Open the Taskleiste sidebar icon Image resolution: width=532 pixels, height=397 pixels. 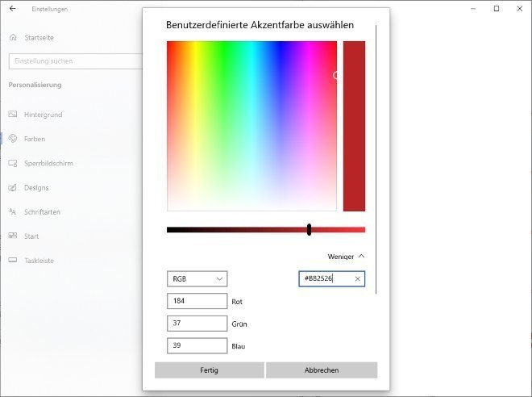(x=13, y=261)
